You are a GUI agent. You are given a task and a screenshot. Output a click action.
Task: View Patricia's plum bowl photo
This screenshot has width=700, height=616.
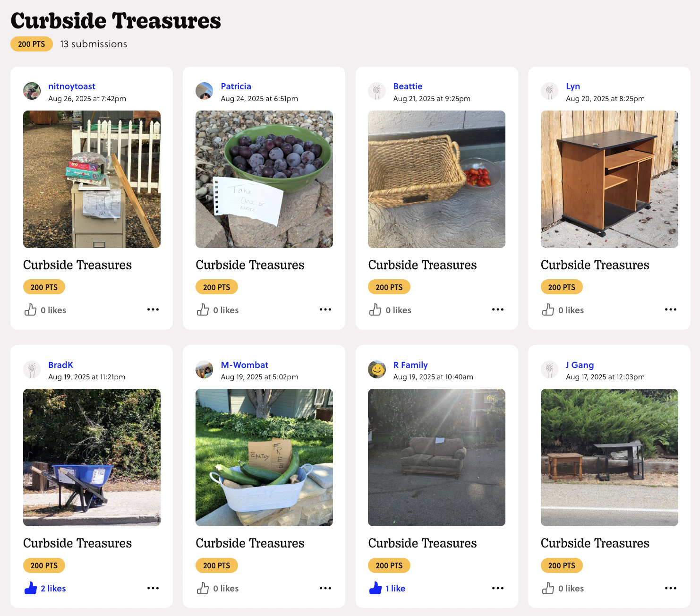pyautogui.click(x=264, y=179)
